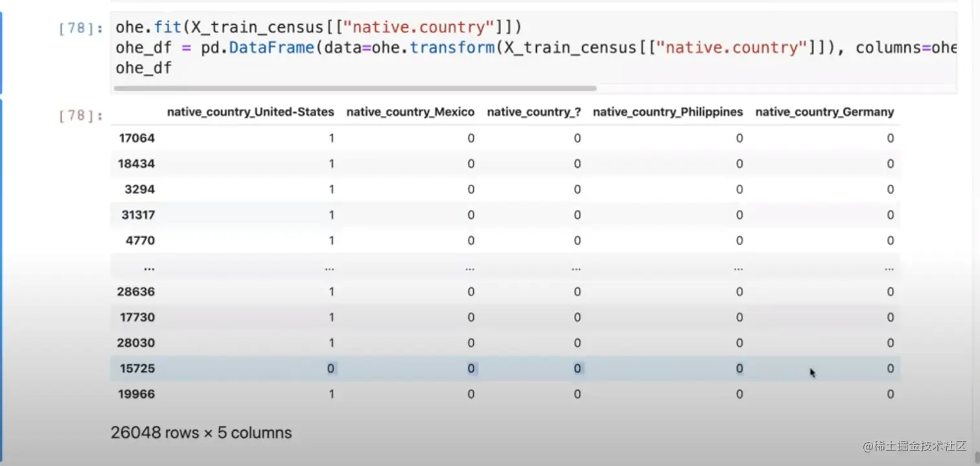Click the input prompt [78] of the code cell
980x466 pixels.
pos(81,29)
